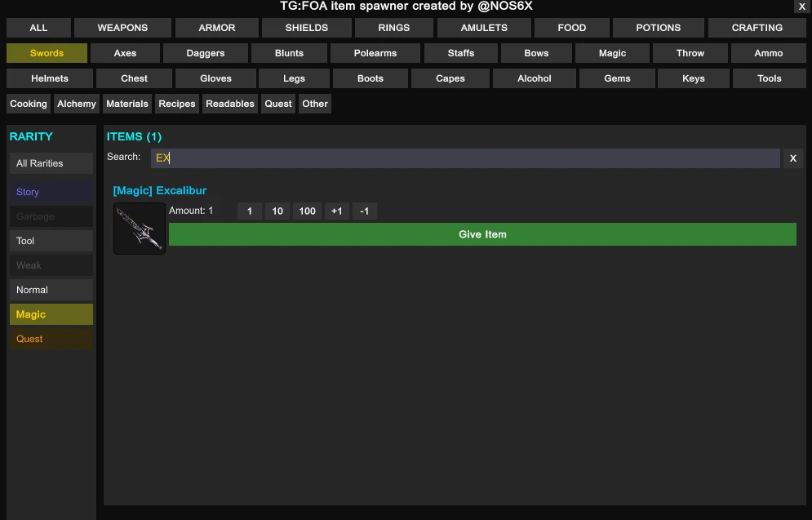Decrease amount with -1
This screenshot has width=812, height=520.
click(365, 211)
